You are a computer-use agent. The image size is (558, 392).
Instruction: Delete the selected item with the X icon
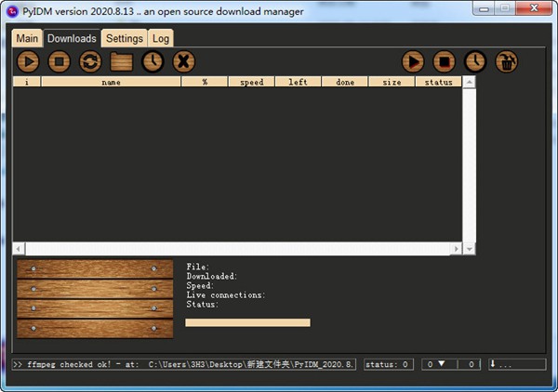184,62
